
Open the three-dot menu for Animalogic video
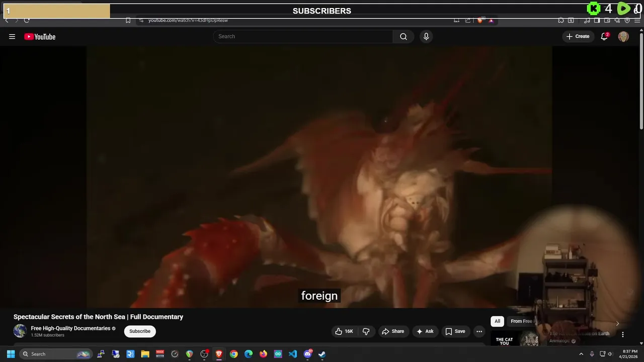tap(622, 334)
